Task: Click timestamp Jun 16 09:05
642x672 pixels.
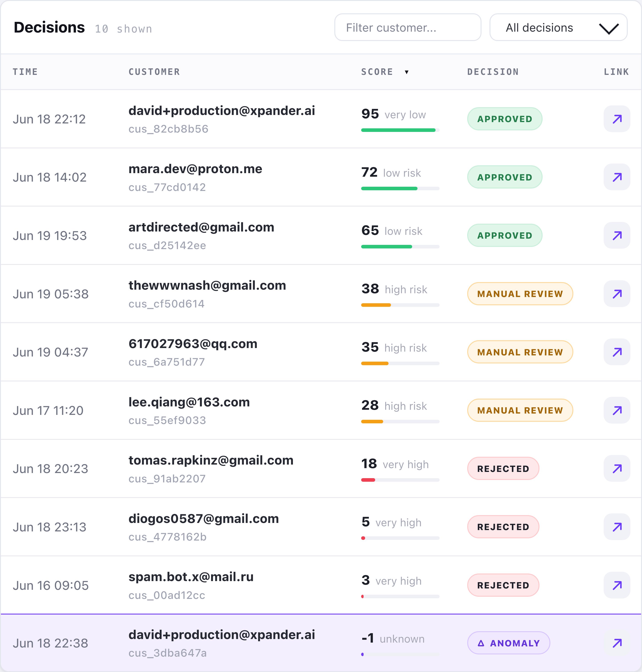Action: 51,586
